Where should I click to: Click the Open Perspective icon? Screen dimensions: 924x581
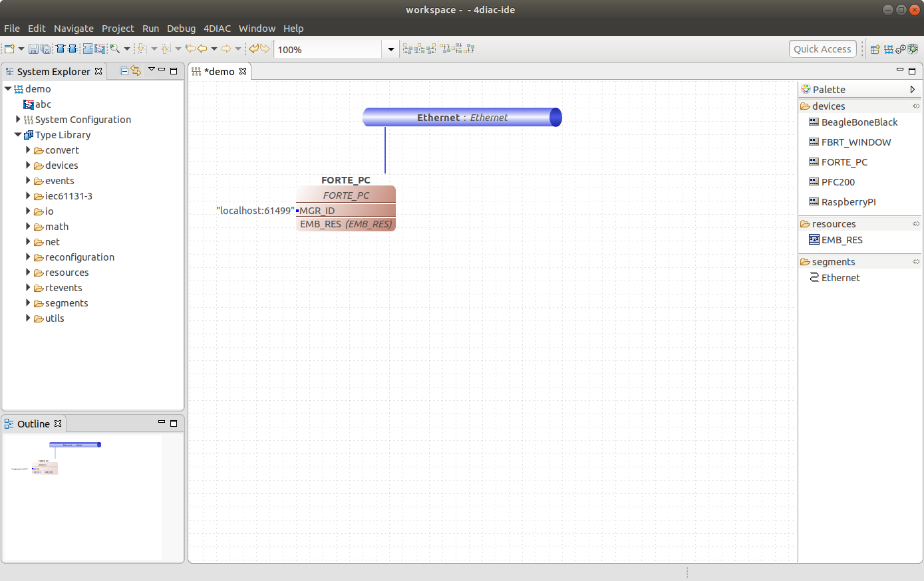click(875, 49)
